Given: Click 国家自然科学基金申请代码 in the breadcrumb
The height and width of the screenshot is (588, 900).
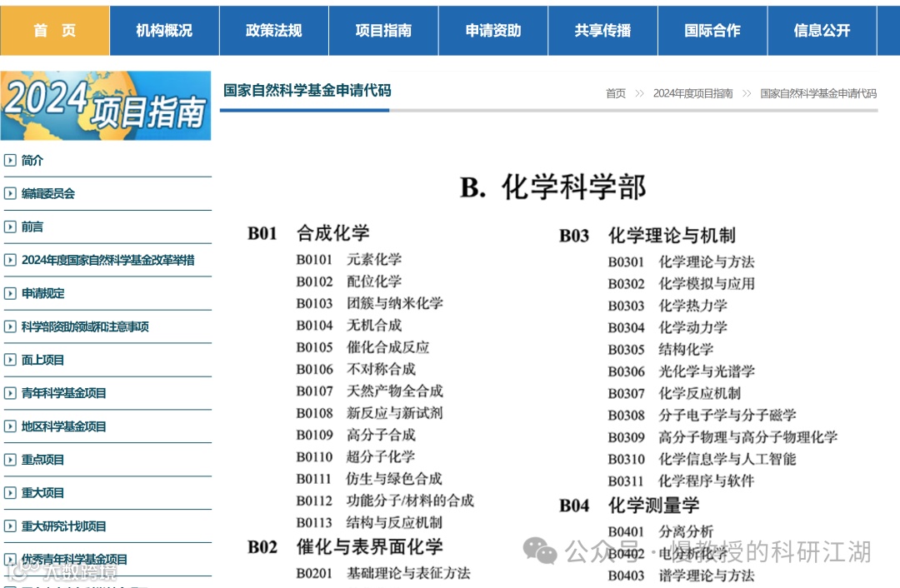Looking at the screenshot, I should click(x=818, y=93).
